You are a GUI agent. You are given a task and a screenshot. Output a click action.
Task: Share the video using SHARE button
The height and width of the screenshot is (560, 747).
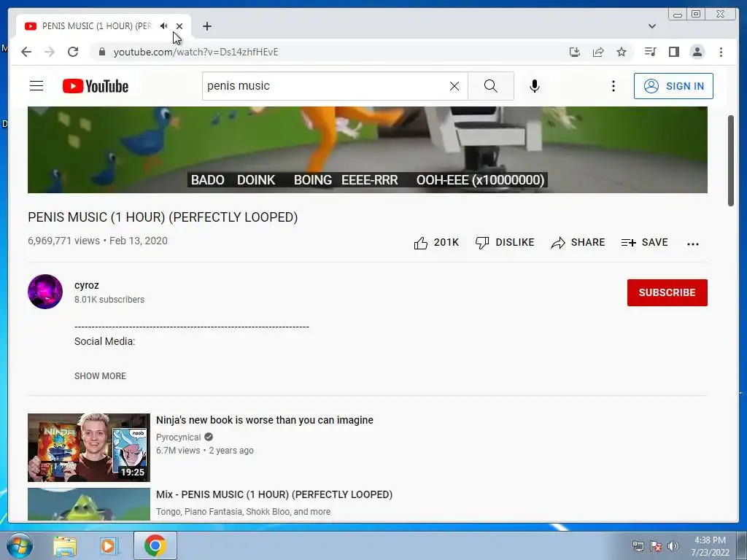[578, 243]
